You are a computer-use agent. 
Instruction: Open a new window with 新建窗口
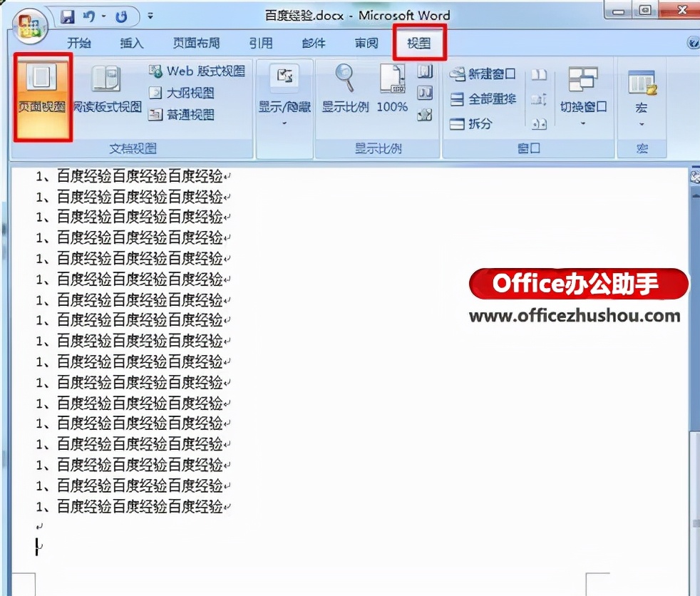483,74
